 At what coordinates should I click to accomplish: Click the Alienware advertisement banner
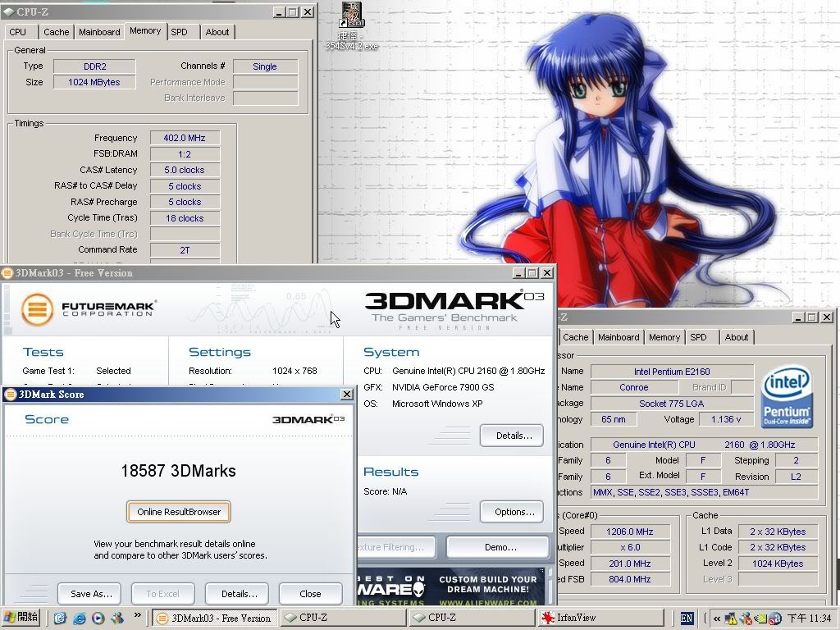tap(452, 587)
